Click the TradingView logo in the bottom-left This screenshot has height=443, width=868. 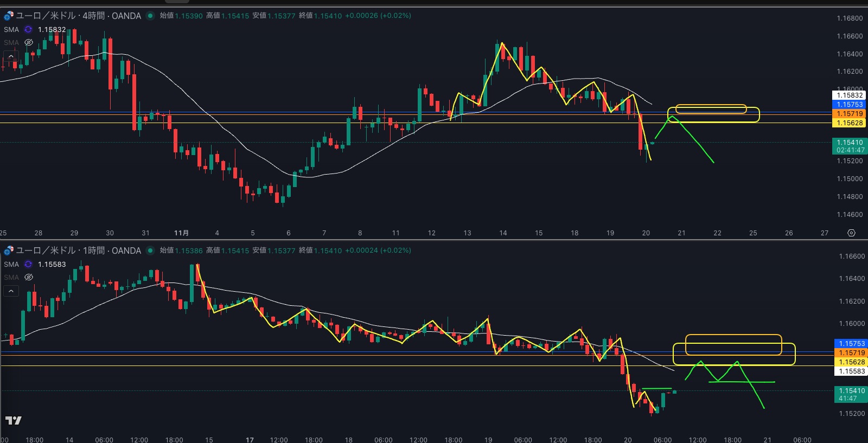(14, 420)
